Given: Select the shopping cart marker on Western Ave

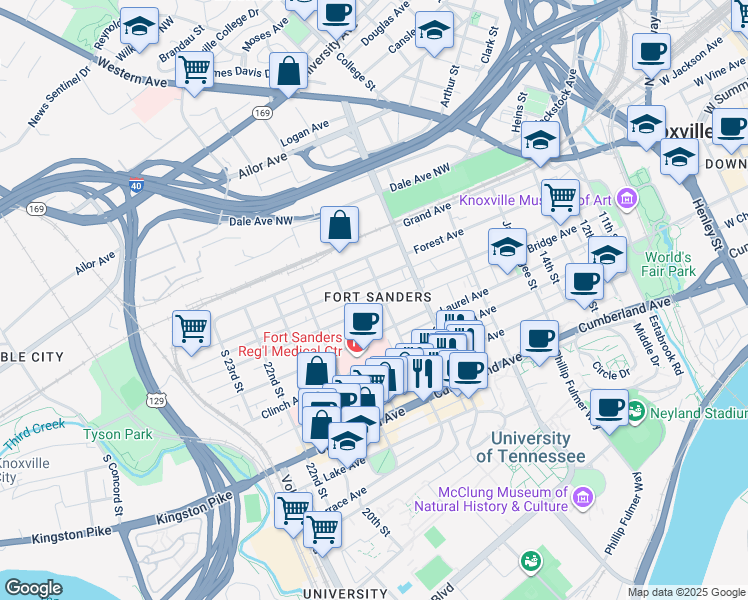Looking at the screenshot, I should (x=194, y=72).
